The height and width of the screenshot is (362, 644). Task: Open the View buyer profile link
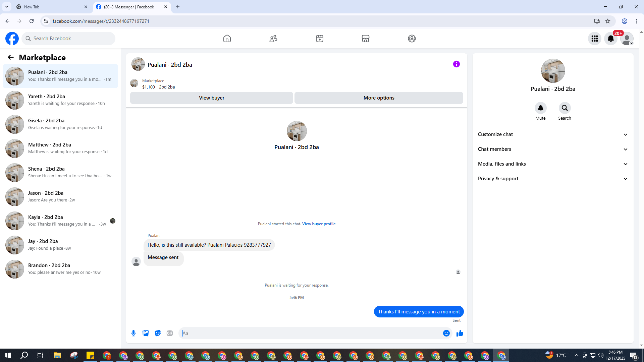click(x=319, y=224)
